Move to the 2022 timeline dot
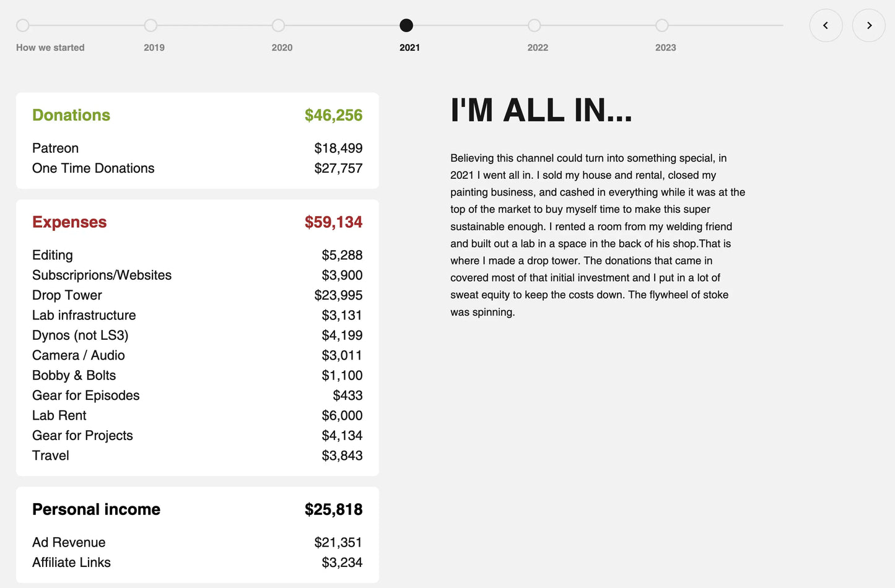This screenshot has height=588, width=895. pos(535,25)
